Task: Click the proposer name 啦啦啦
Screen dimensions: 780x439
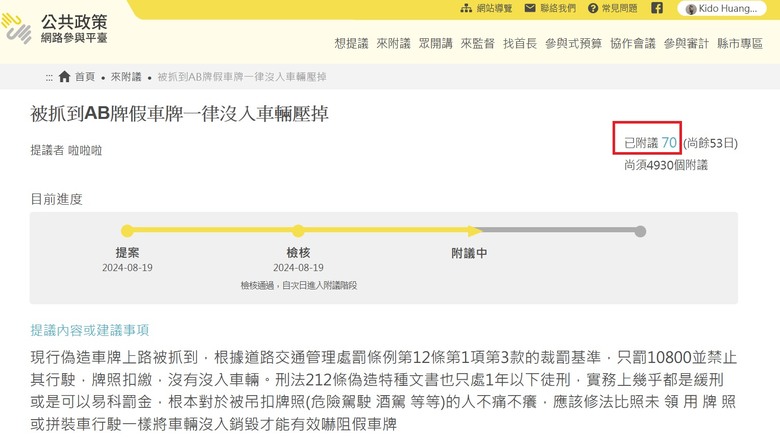Action: (85, 150)
